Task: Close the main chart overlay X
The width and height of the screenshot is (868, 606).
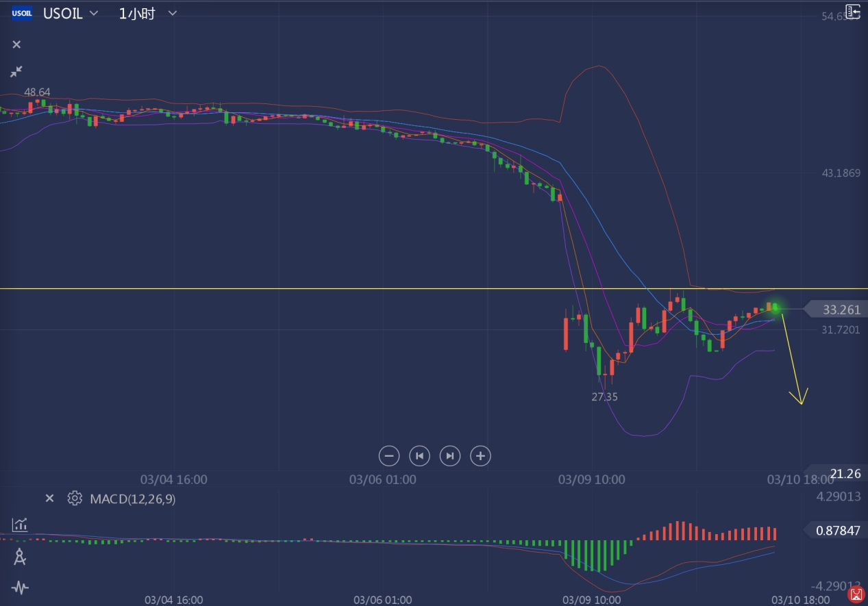Action: [x=17, y=45]
